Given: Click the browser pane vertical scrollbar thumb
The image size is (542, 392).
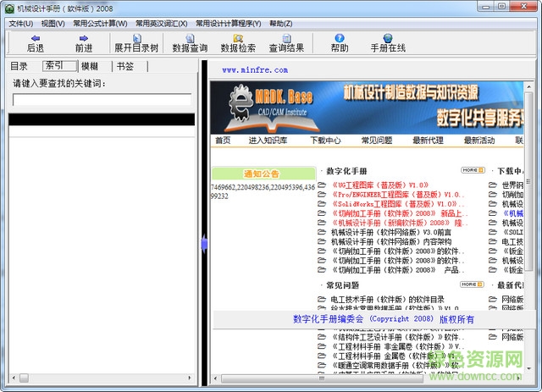Looking at the screenshot, I should click(528, 181).
